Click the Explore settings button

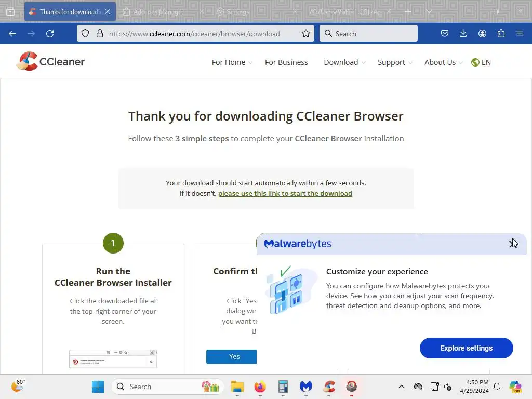click(466, 348)
